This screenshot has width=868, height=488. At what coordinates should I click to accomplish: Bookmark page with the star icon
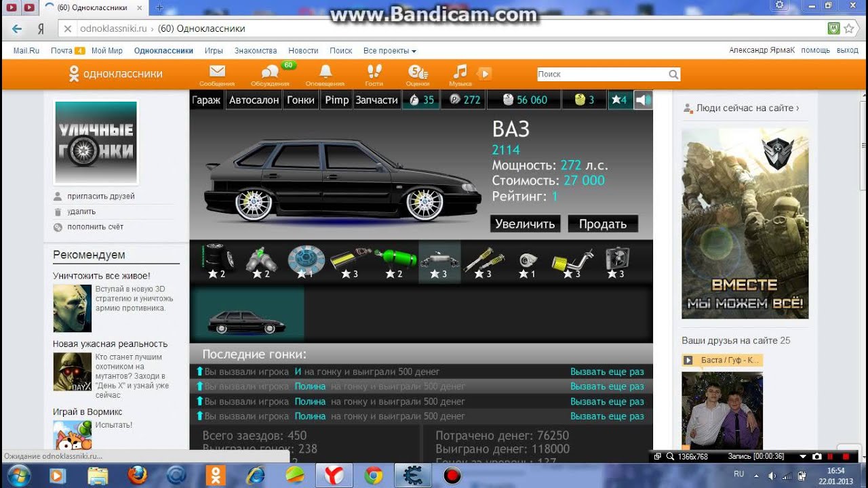click(x=848, y=28)
